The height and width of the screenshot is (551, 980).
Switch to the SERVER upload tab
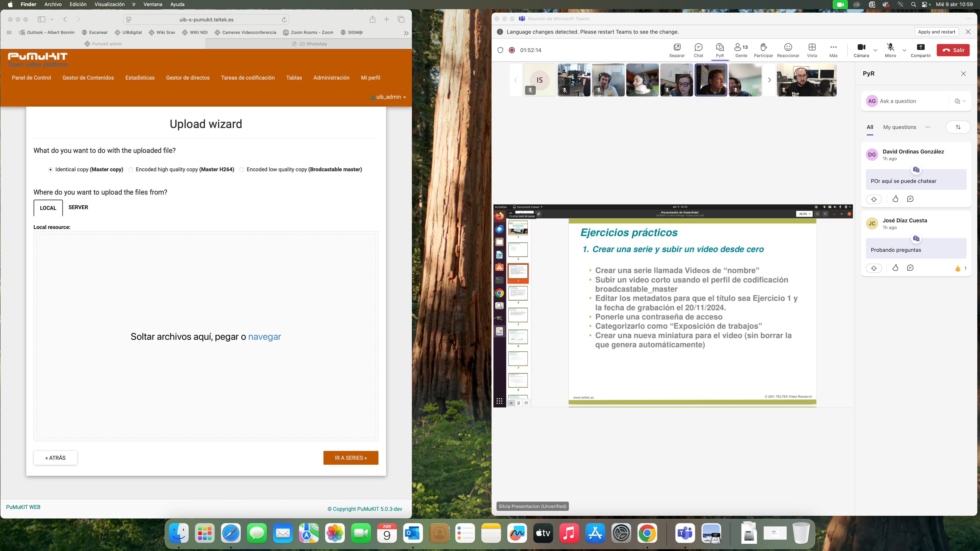click(x=78, y=207)
